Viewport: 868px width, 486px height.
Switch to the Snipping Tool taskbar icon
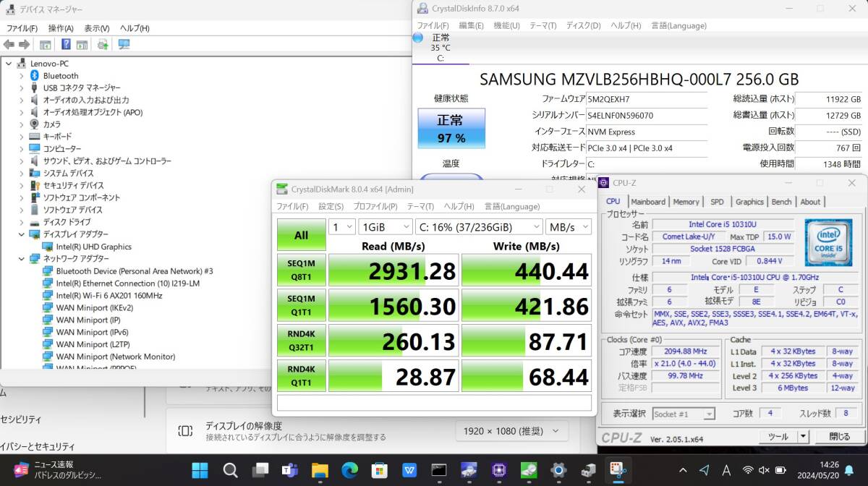(x=618, y=470)
